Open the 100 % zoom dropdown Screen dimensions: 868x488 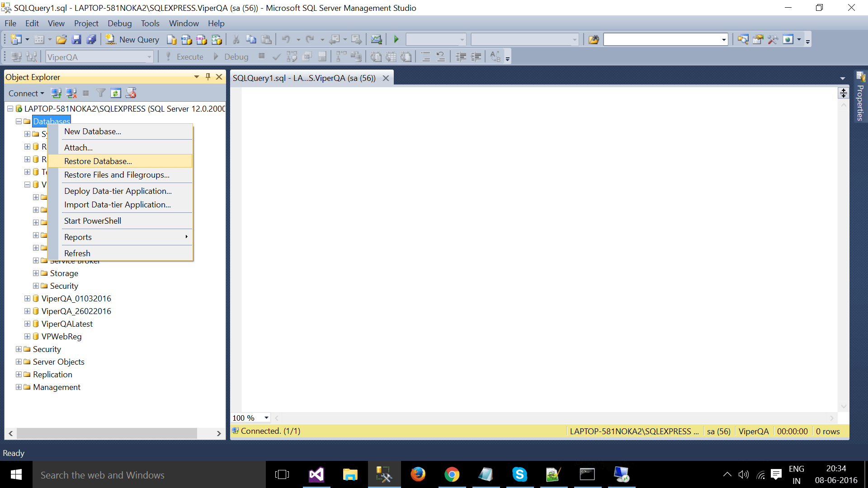(266, 418)
